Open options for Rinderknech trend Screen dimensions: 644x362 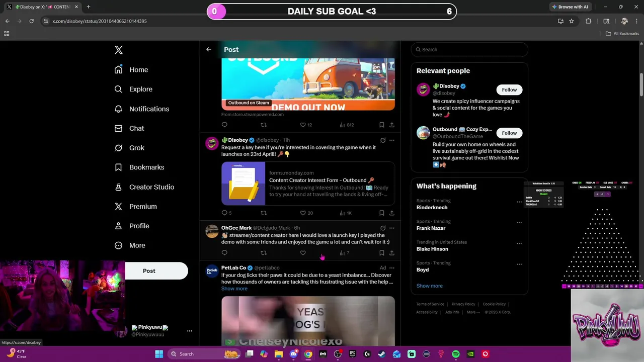coord(519,202)
